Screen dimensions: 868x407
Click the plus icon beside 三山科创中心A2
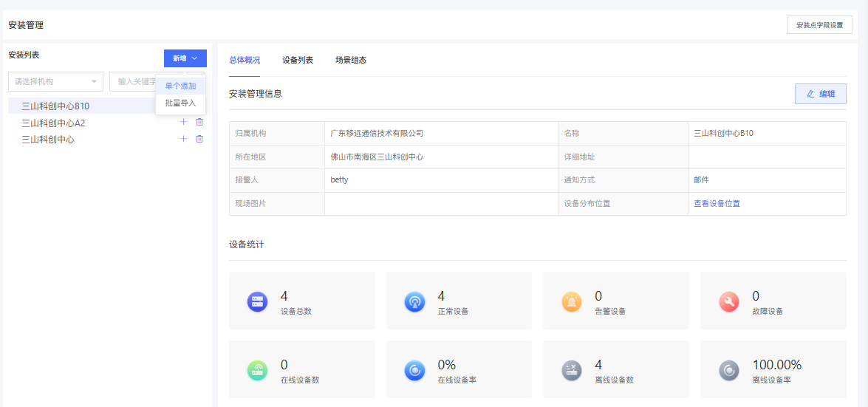[184, 123]
